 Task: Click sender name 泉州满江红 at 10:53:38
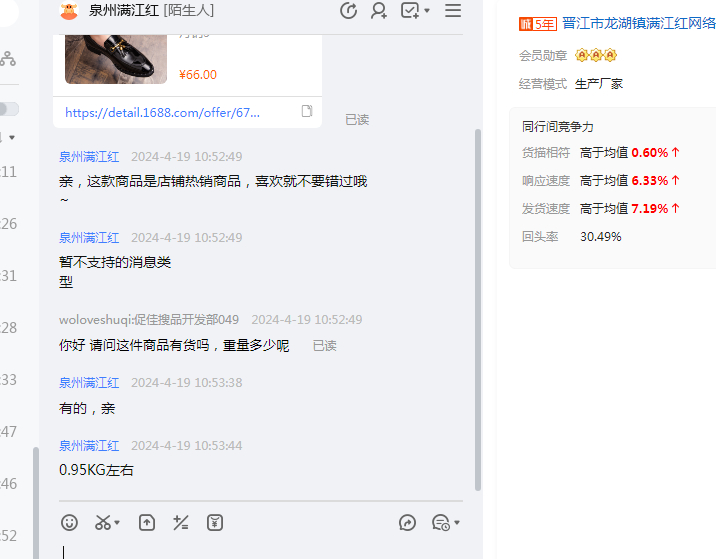(x=89, y=383)
